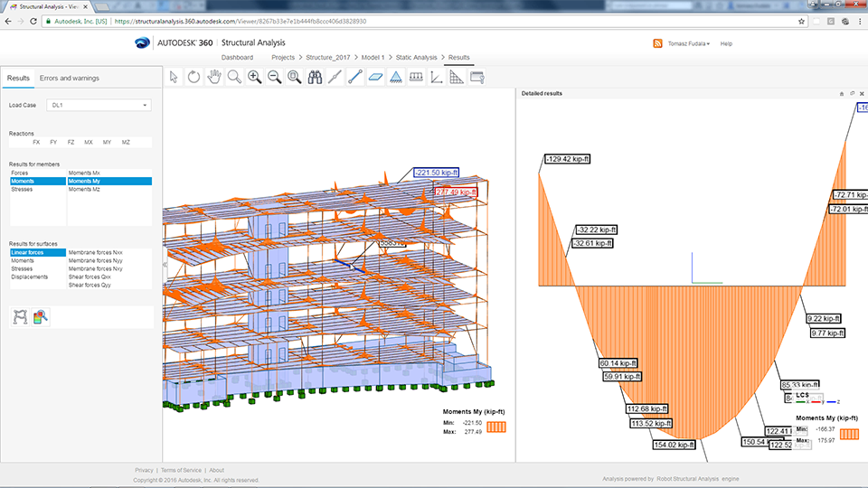
Task: Zoom in with the plus magnifier
Action: tap(254, 78)
